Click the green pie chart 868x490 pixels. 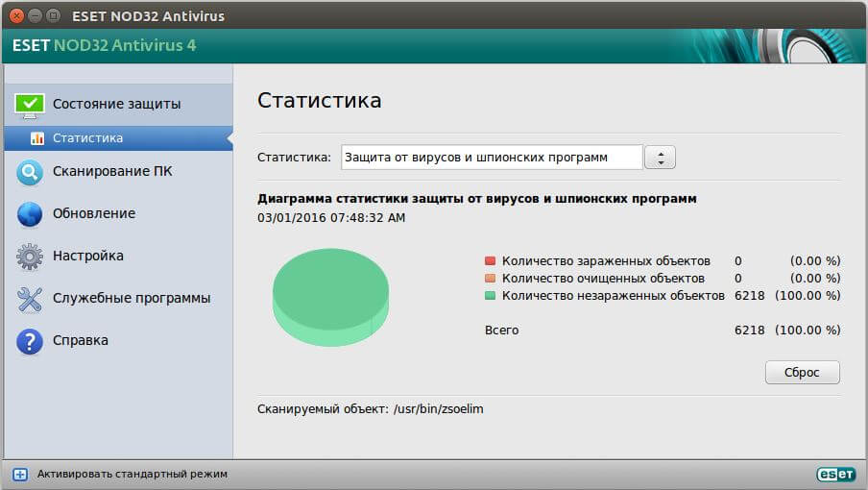click(x=331, y=297)
